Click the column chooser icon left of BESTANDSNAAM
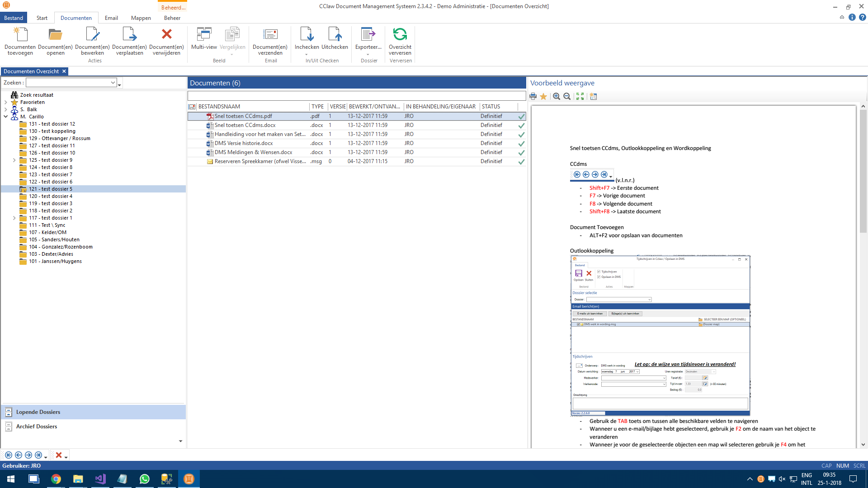This screenshot has height=488, width=868. (x=192, y=107)
